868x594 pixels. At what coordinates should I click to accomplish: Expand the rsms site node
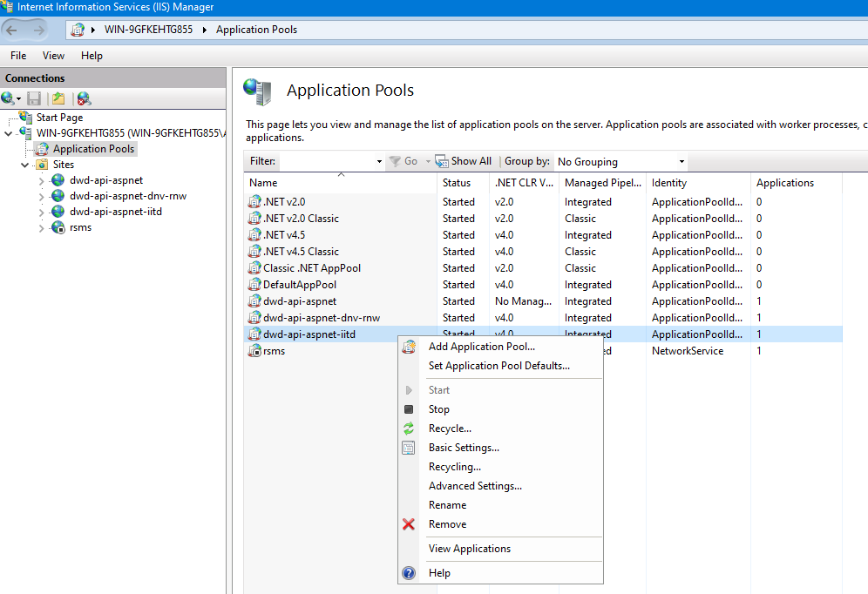pos(42,228)
